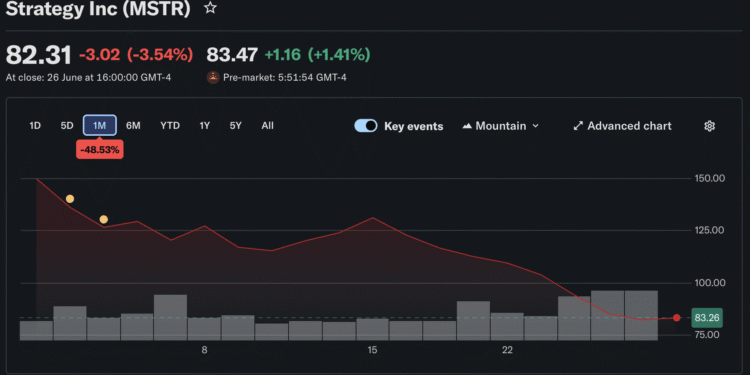Click the Pre-market 5:51:54 timestamp

tap(285, 77)
